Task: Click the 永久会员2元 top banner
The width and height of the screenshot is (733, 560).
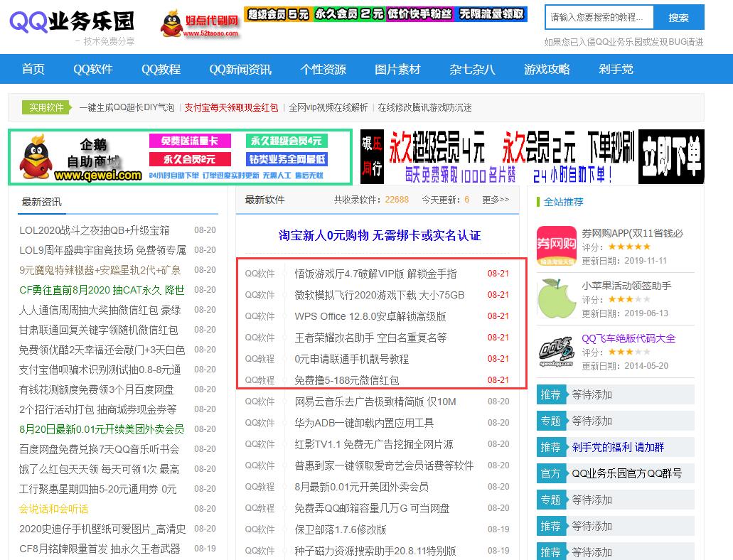Action: (349, 14)
